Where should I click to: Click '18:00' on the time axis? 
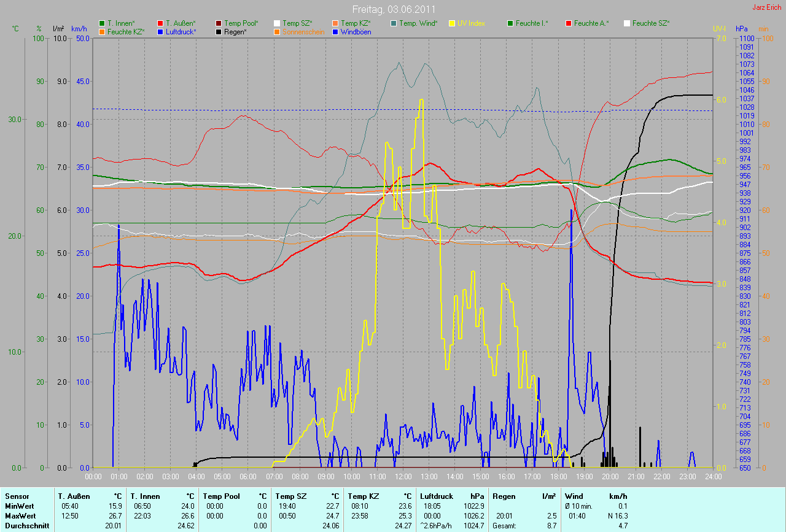pyautogui.click(x=558, y=476)
